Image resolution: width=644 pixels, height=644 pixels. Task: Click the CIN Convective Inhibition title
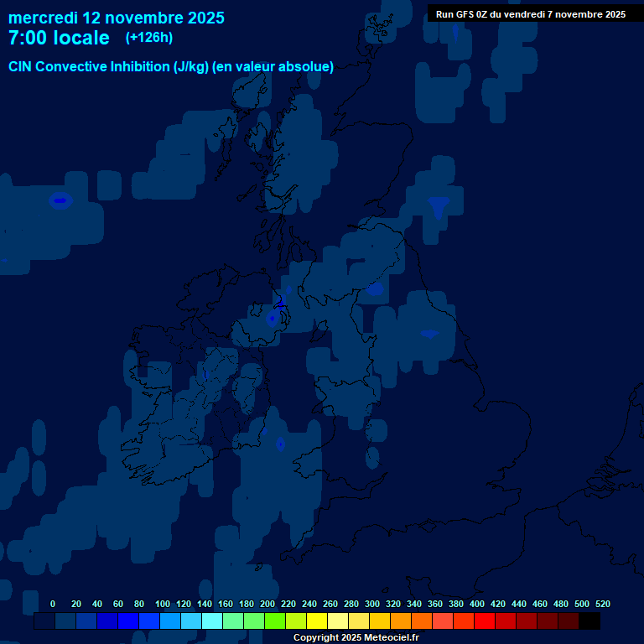pyautogui.click(x=171, y=67)
